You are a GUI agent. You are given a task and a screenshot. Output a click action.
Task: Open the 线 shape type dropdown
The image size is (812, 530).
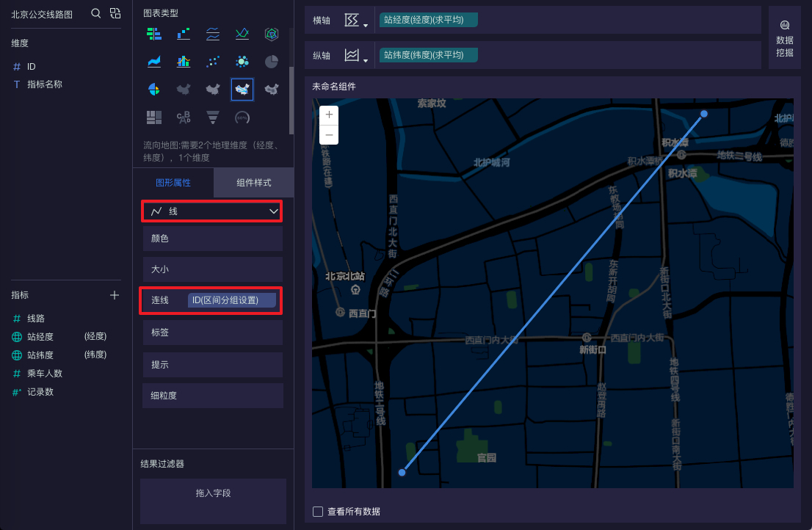pos(211,211)
